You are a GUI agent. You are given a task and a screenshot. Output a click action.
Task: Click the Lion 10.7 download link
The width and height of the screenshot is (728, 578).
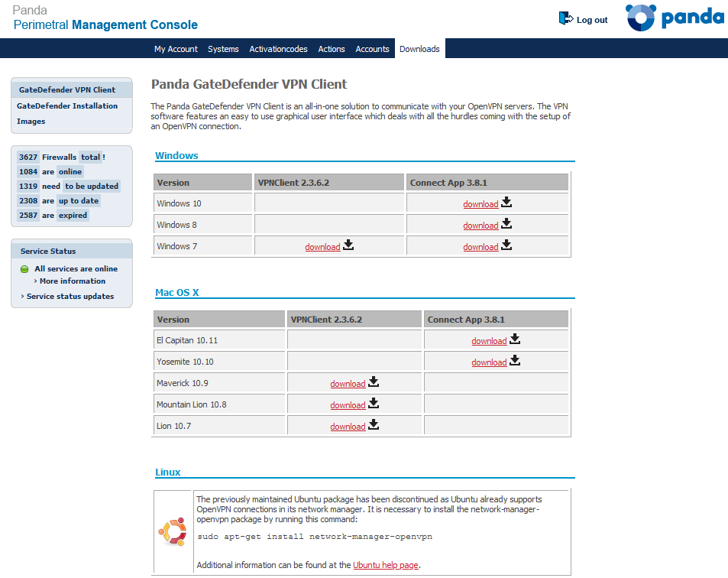pos(348,427)
